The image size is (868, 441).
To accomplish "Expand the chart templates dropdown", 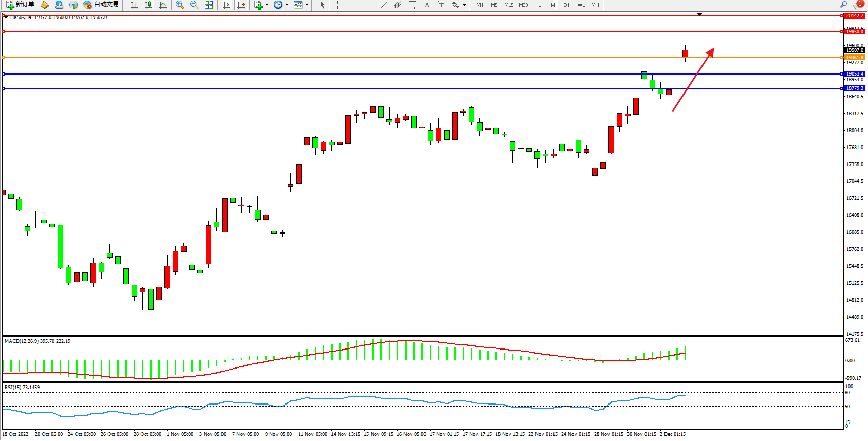I will 307,5.
